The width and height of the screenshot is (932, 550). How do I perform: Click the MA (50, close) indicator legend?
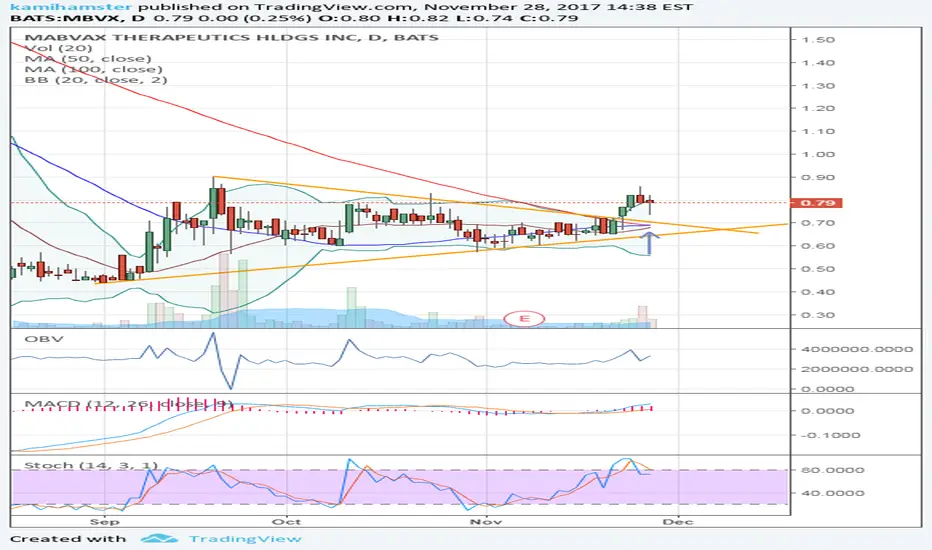click(88, 59)
